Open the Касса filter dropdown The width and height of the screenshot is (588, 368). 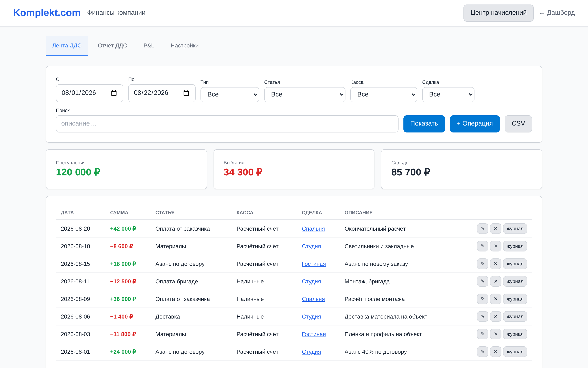click(384, 94)
